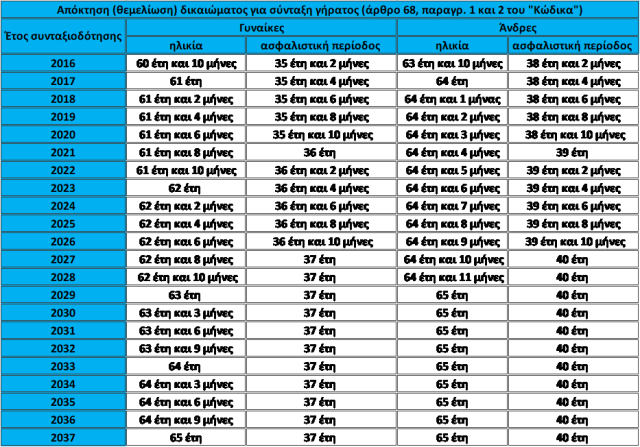Image resolution: width=640 pixels, height=447 pixels.
Task: Select the ηλικία header under Γυναίκες
Action: [186, 46]
